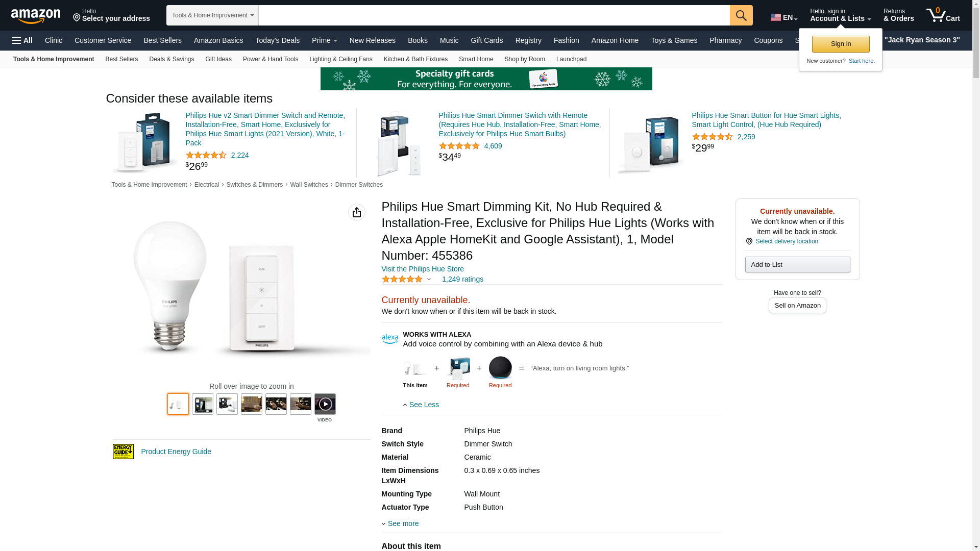Open the shopping cart

click(x=943, y=15)
